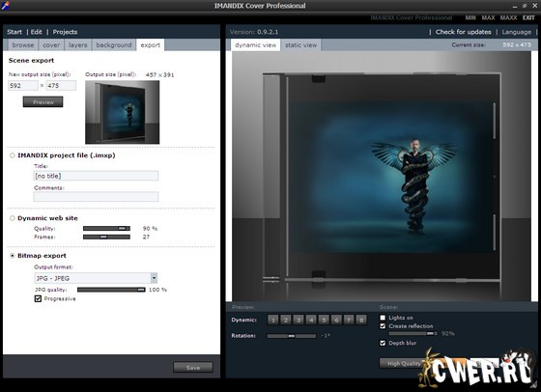Enable the Lights on checkbox

[383, 318]
